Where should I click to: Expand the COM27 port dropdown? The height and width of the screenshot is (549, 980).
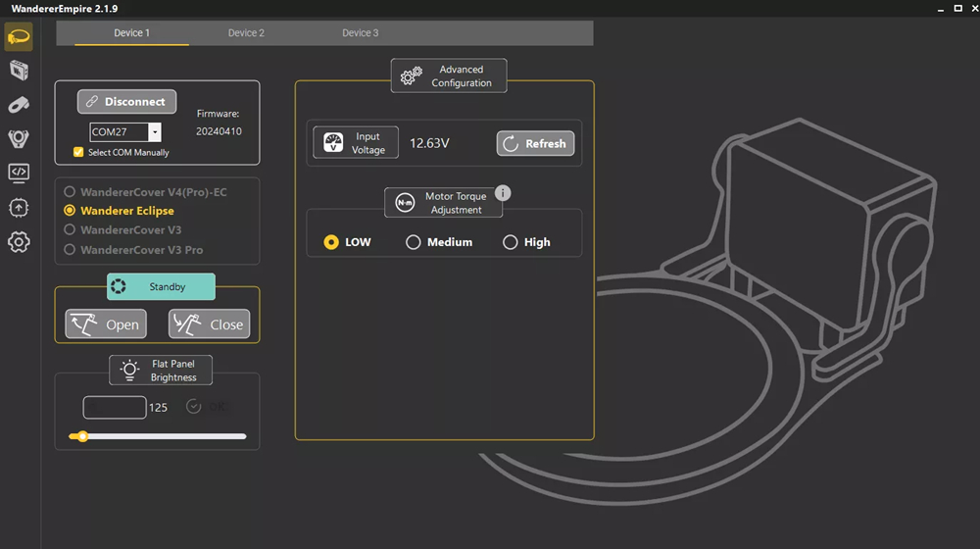[155, 131]
